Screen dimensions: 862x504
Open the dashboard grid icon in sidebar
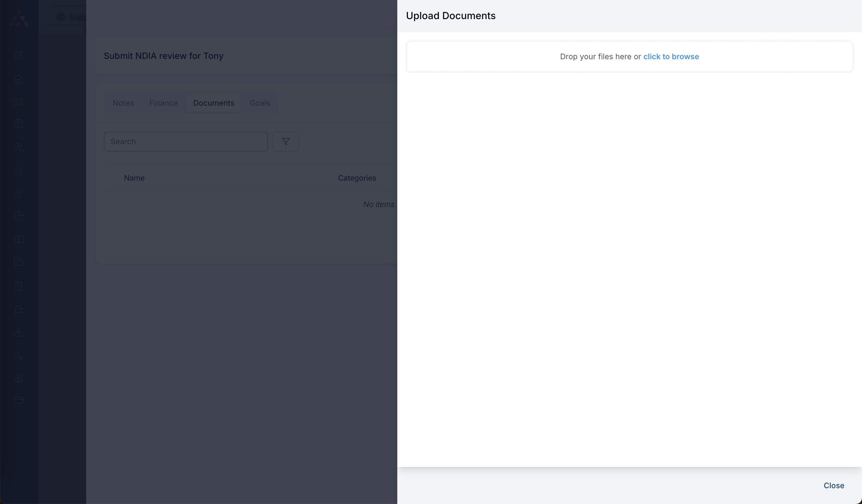pos(19,55)
